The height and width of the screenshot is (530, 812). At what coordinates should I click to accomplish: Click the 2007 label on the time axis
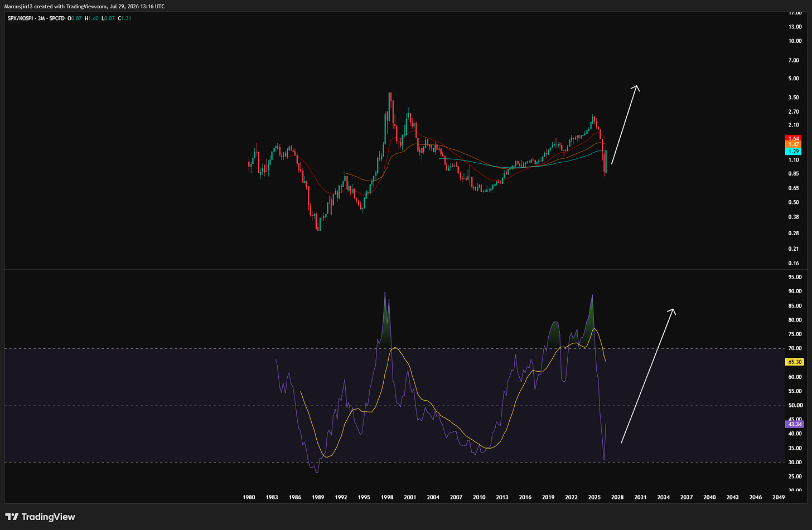[456, 497]
